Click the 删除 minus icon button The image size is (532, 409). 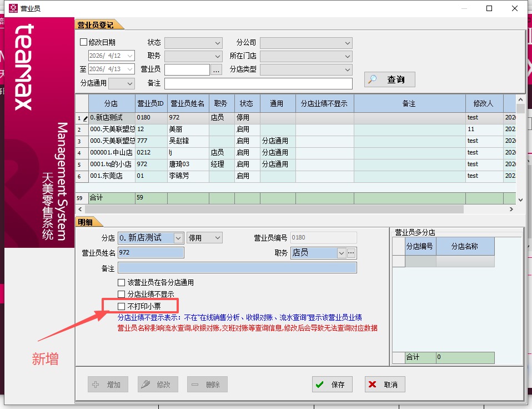[207, 384]
